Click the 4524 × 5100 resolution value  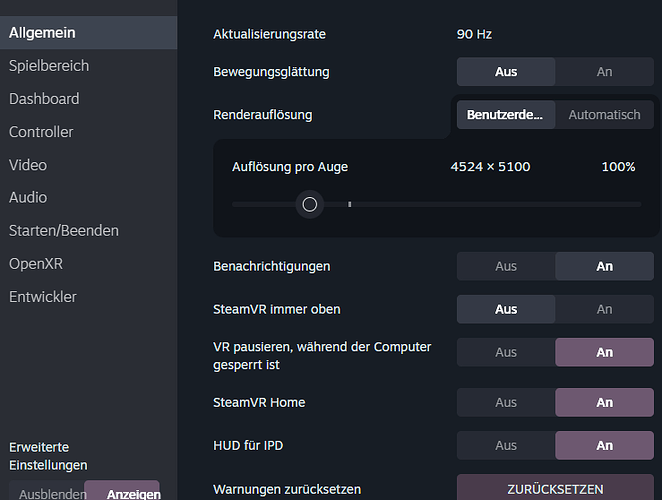point(490,167)
